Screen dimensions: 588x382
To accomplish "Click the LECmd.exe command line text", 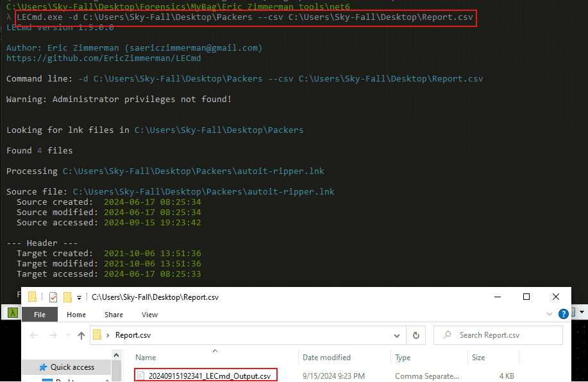I will tap(245, 17).
